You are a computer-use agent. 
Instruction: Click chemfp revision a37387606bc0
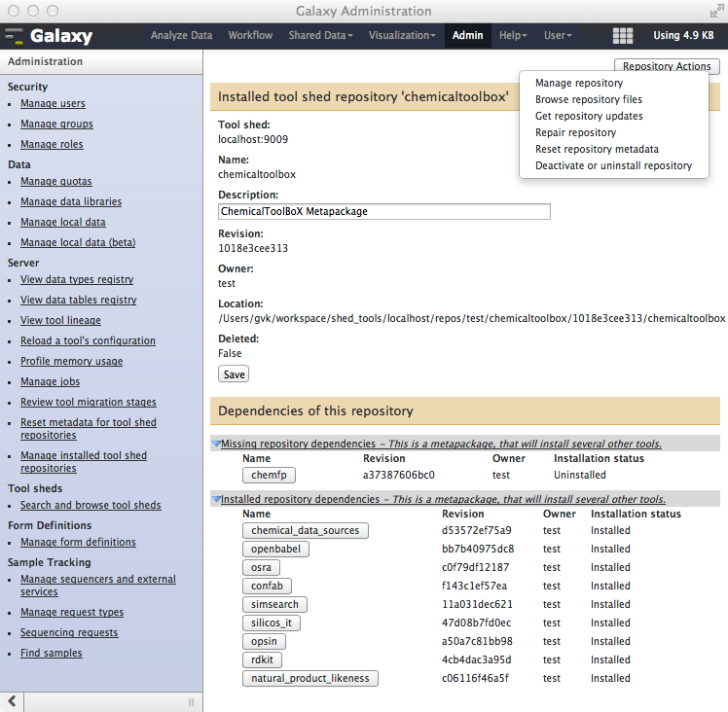[399, 475]
